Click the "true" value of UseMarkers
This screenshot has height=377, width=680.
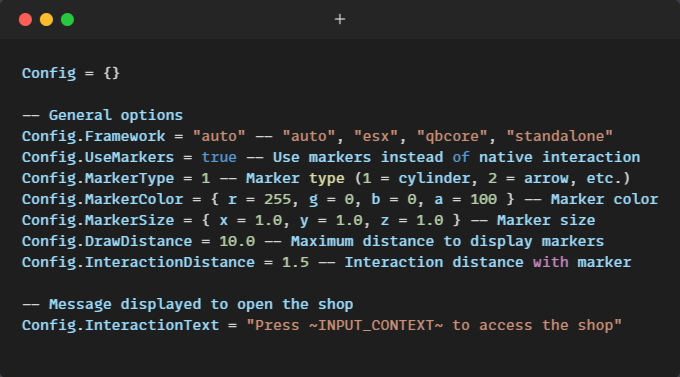pos(219,157)
